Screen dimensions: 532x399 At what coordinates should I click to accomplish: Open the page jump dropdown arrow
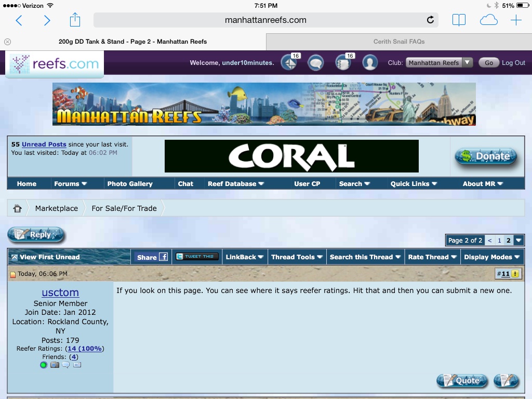click(x=518, y=240)
